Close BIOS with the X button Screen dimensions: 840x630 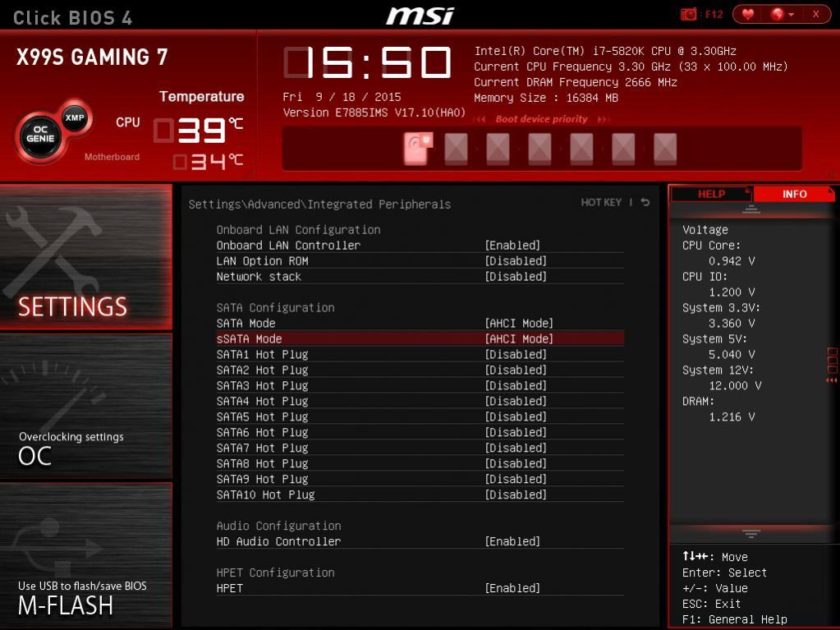click(815, 15)
